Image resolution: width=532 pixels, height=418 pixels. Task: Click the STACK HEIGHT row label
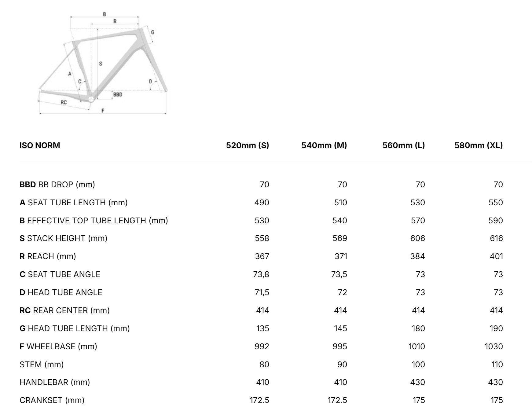point(63,238)
